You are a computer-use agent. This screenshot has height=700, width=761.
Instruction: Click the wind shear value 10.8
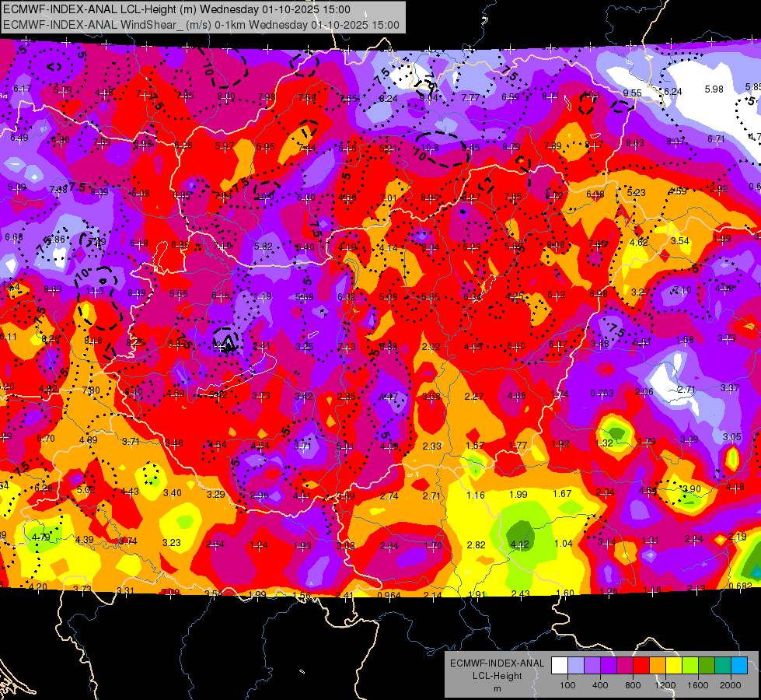(430, 147)
